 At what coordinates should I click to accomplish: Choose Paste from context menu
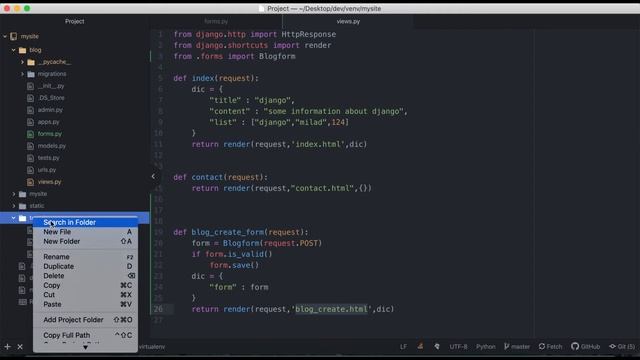click(x=85, y=304)
